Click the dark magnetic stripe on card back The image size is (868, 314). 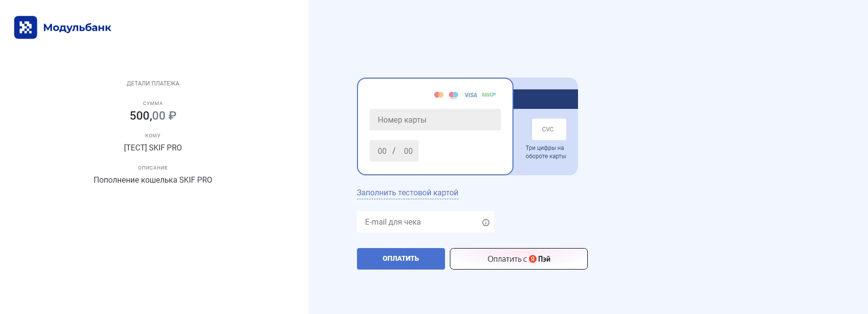coord(546,99)
